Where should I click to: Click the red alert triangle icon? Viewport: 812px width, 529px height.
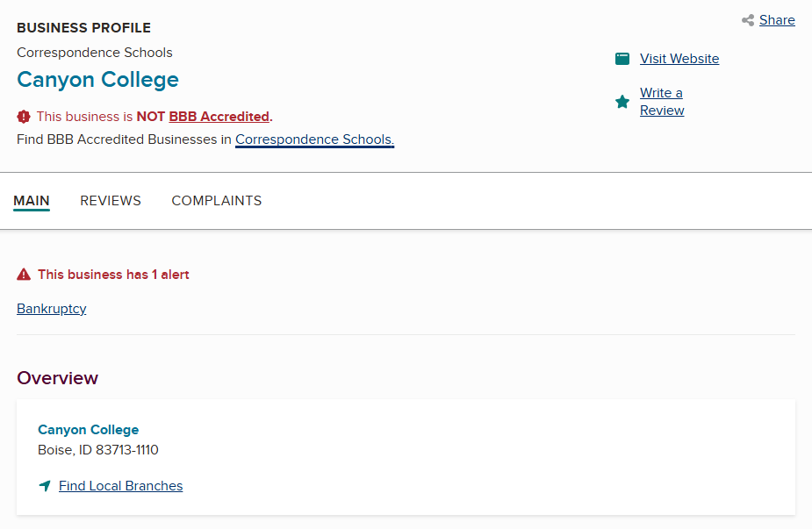(24, 275)
